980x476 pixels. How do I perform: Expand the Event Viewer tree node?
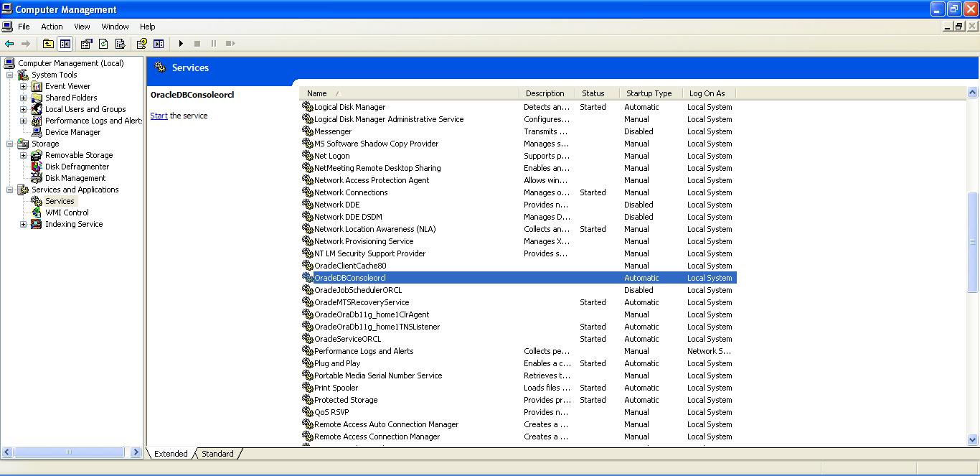click(24, 86)
